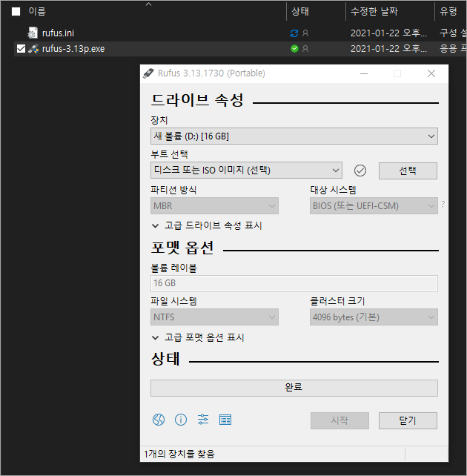The height and width of the screenshot is (476, 467).
Task: Click the 선택 button to choose ISO
Action: click(x=408, y=171)
